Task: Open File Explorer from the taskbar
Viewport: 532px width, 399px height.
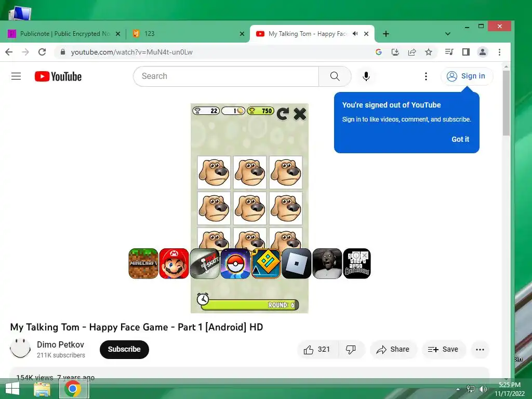Action: pyautogui.click(x=42, y=389)
